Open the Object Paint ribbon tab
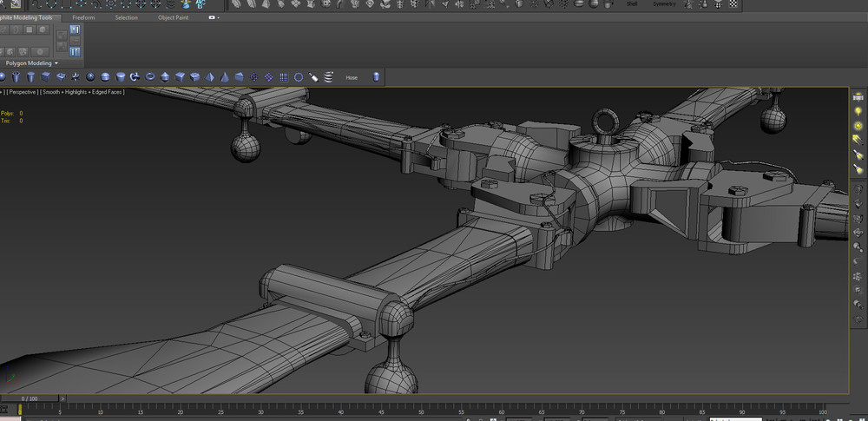Screen dimensions: 868x421 (x=173, y=17)
